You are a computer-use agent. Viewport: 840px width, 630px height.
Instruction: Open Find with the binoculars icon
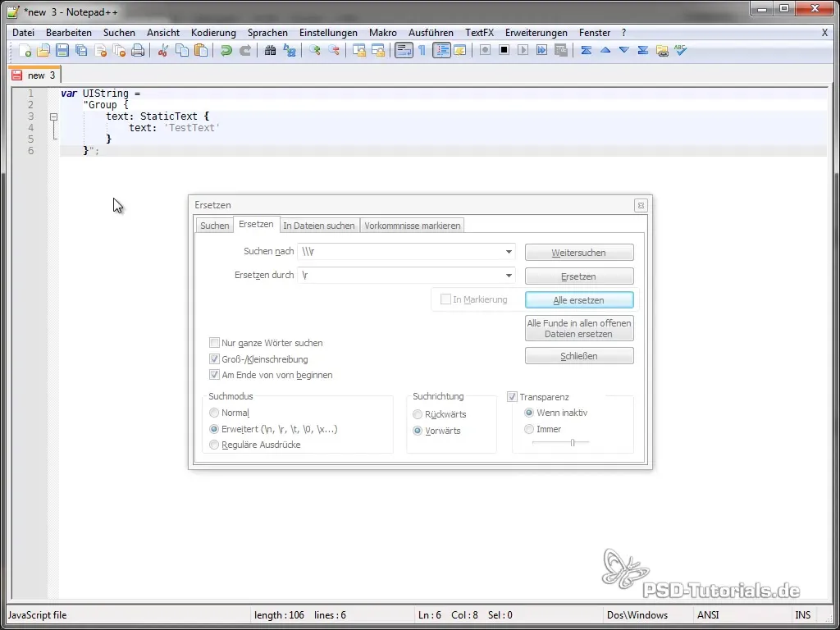click(x=270, y=51)
